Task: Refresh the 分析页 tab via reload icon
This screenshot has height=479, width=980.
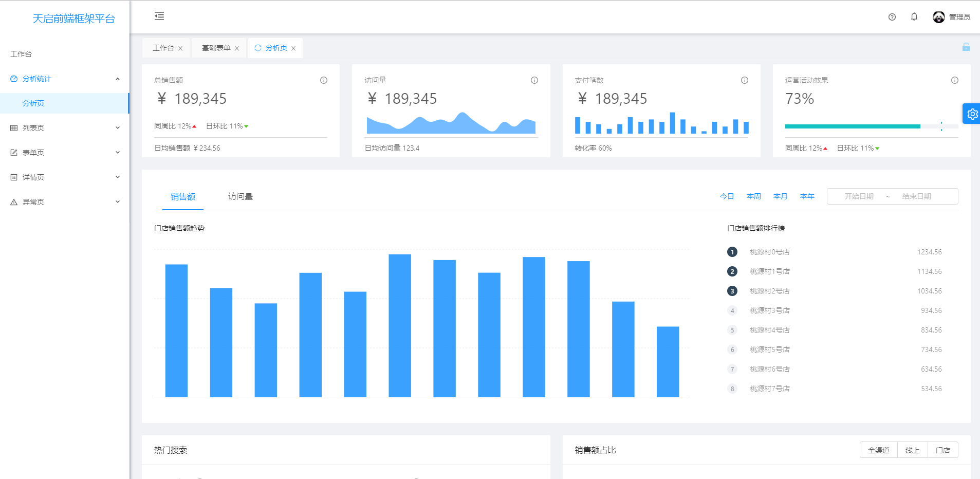Action: [x=258, y=48]
